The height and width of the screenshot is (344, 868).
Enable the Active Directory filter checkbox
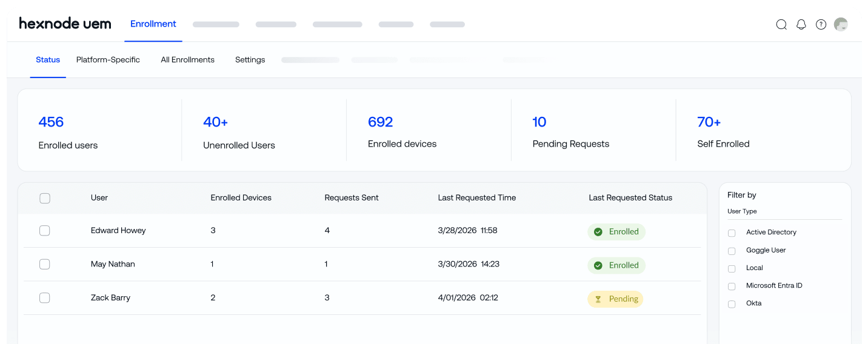tap(732, 233)
